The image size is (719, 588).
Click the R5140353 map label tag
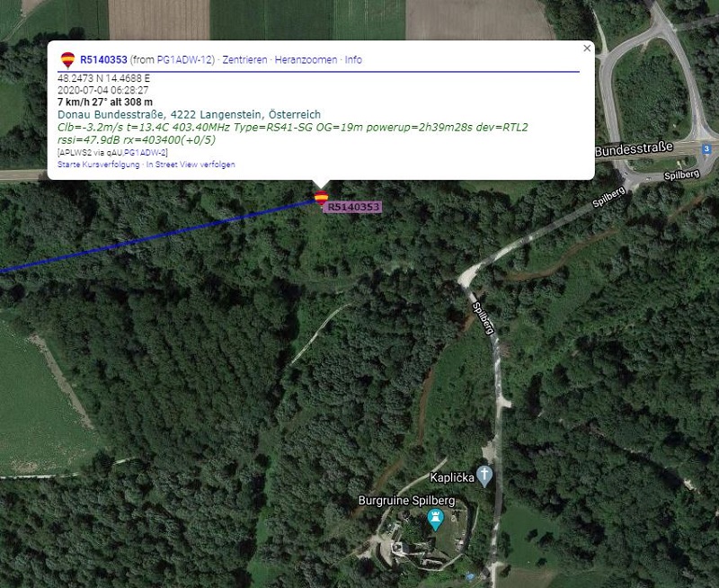click(x=353, y=208)
